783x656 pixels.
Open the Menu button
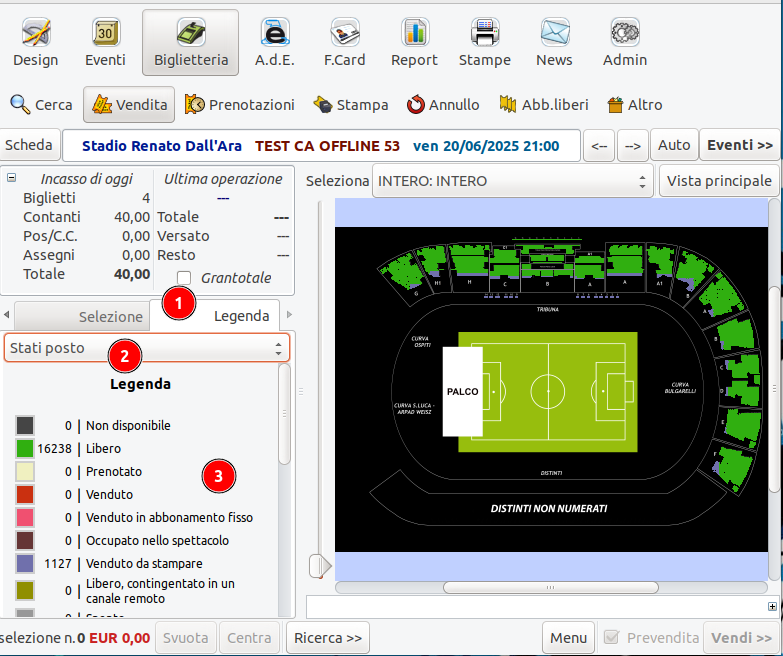(568, 638)
